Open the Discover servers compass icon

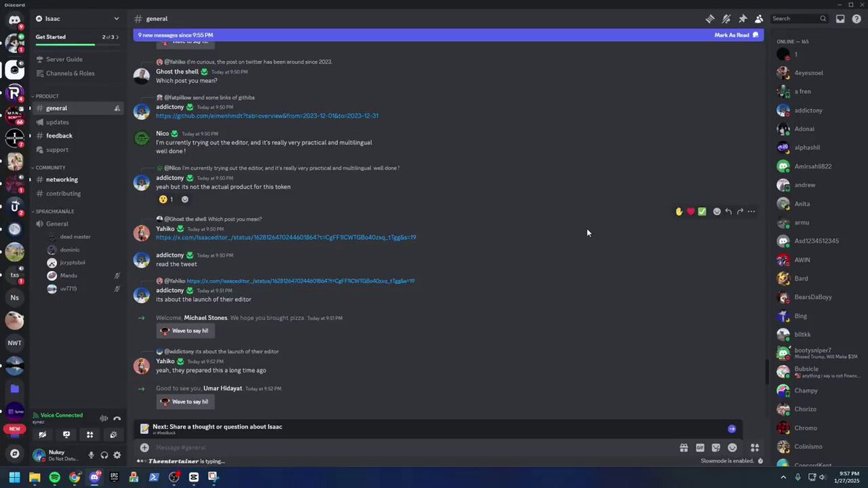click(x=14, y=453)
